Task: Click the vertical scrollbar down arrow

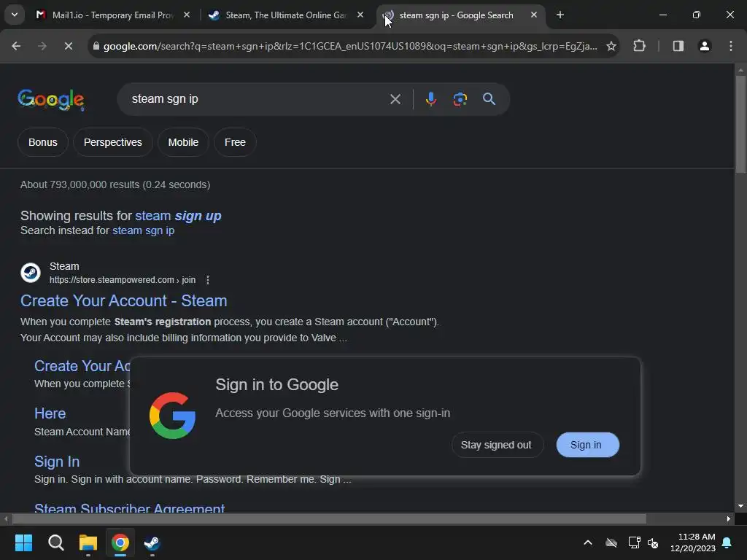Action: [x=740, y=506]
